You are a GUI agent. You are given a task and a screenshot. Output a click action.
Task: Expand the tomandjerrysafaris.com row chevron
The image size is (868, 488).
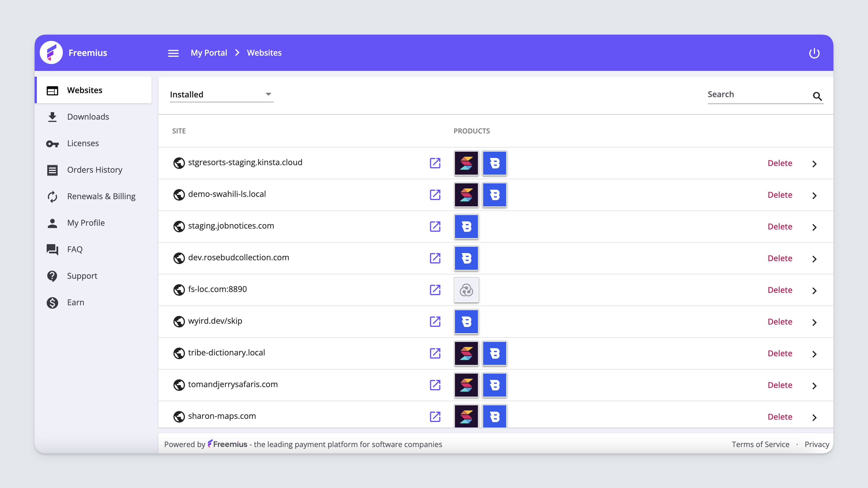pos(814,386)
